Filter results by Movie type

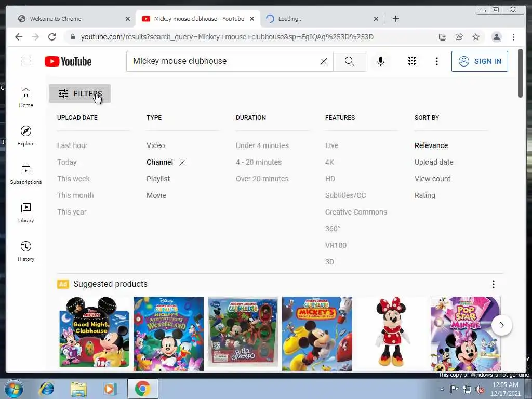pyautogui.click(x=156, y=195)
